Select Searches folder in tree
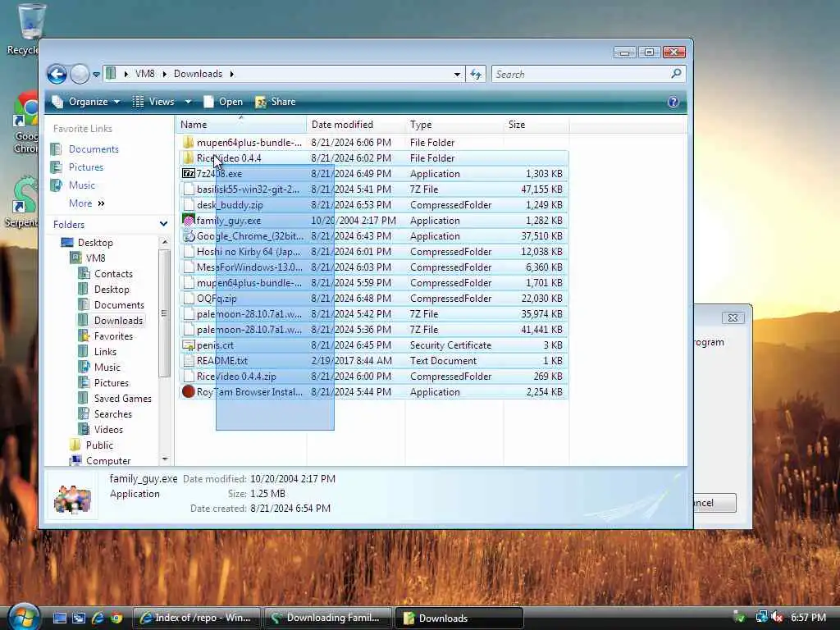Screen dimensions: 840x630 tap(106, 414)
